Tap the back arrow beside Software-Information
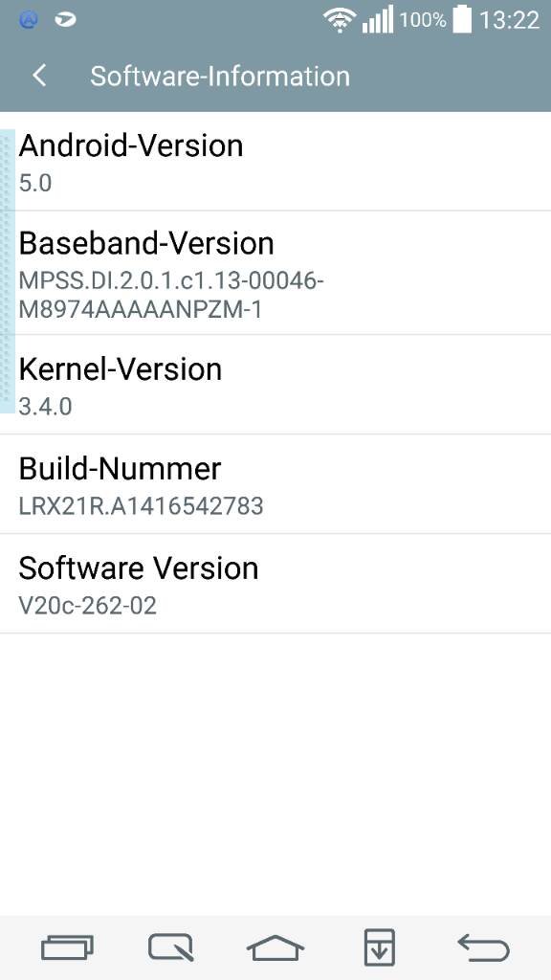 tap(39, 77)
